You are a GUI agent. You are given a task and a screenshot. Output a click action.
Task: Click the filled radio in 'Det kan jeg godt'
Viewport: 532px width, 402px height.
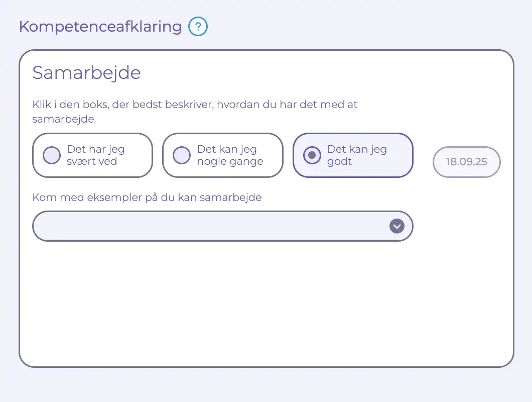[312, 155]
